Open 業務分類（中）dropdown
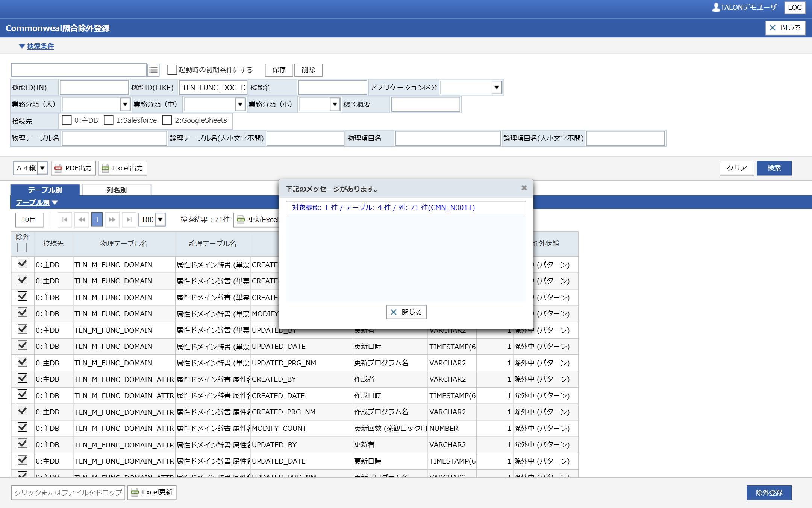Image resolution: width=812 pixels, height=508 pixels. (x=240, y=105)
